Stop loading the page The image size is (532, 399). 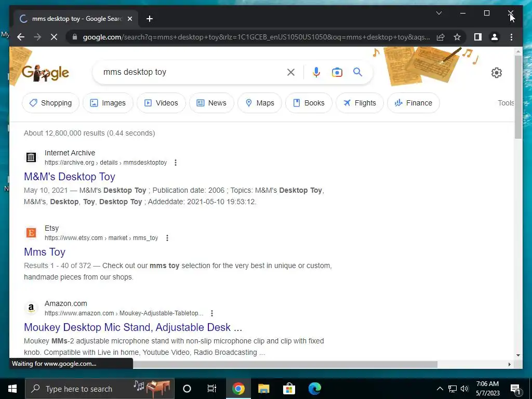point(54,37)
